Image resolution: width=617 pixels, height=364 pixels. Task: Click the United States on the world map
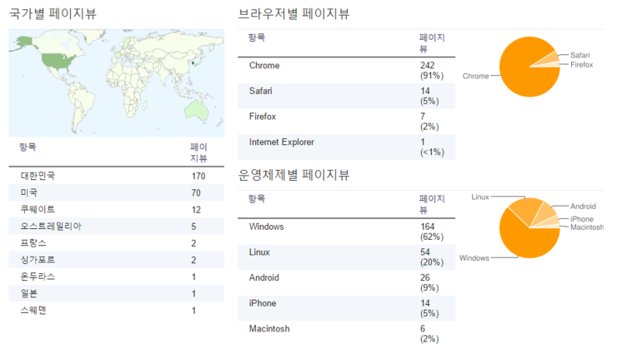point(58,62)
